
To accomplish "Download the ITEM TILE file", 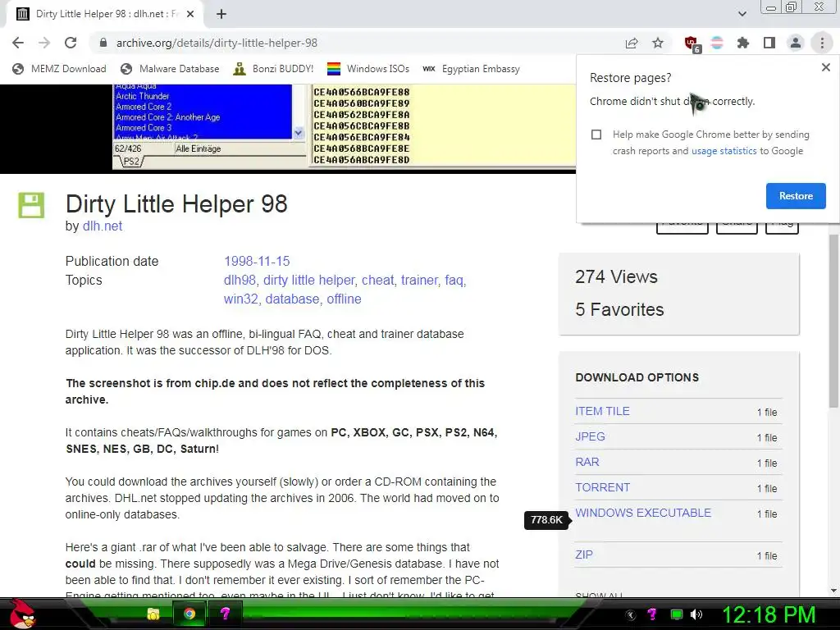I will point(602,412).
